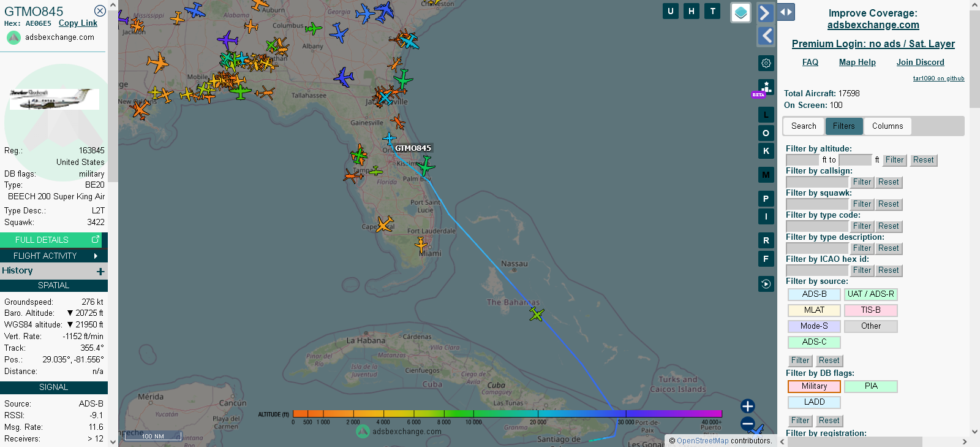980x447 pixels.
Task: Click the minimum altitude input field
Action: coord(803,160)
